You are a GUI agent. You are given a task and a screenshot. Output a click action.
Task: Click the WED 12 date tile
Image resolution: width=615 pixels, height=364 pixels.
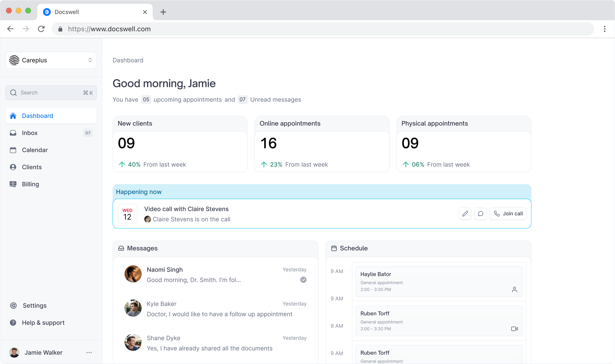click(127, 214)
